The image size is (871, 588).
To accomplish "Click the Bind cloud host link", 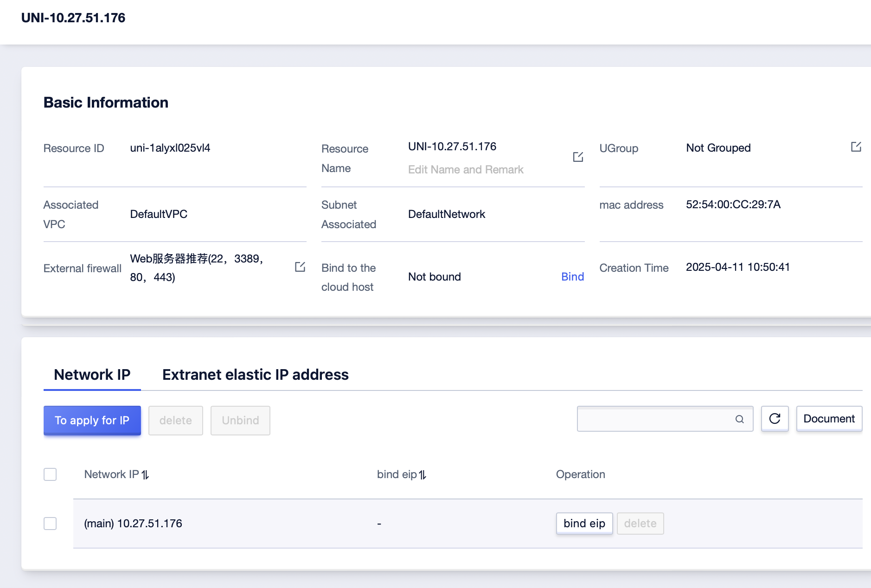I will click(x=573, y=277).
